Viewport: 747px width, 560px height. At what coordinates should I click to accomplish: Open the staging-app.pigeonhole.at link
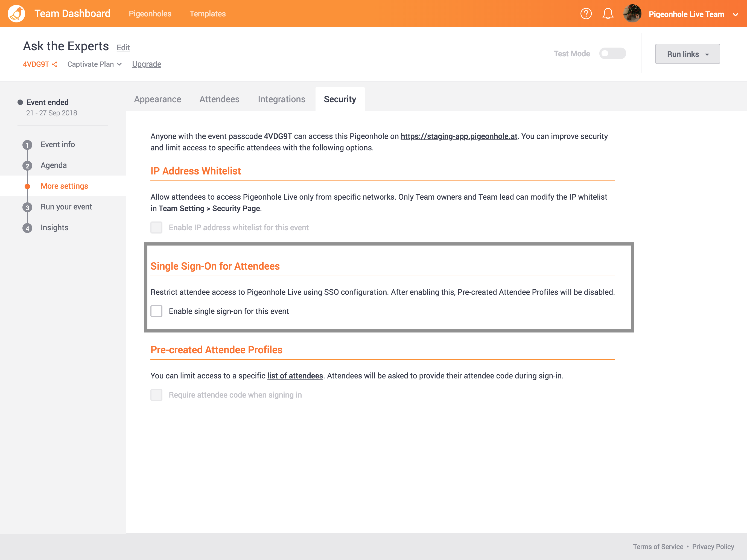click(x=459, y=136)
